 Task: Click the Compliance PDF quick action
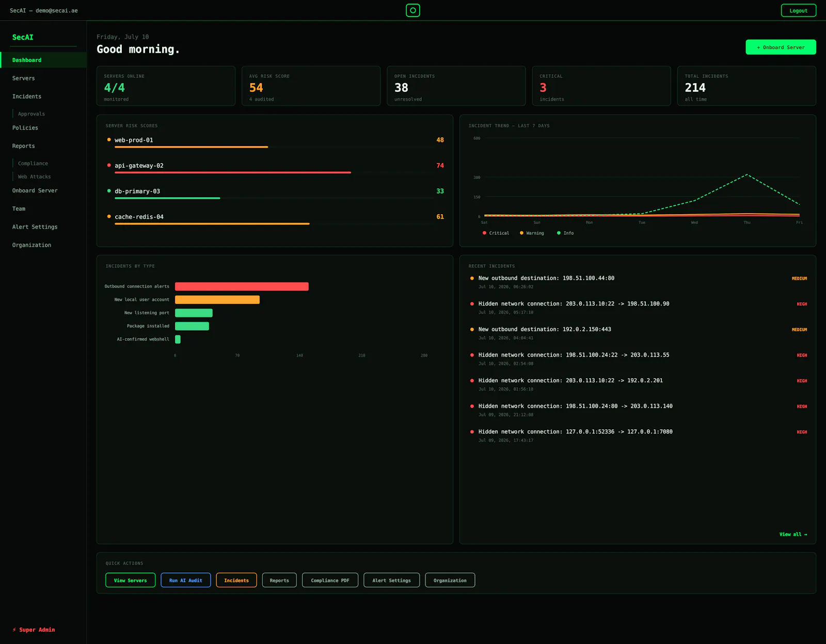pyautogui.click(x=330, y=581)
